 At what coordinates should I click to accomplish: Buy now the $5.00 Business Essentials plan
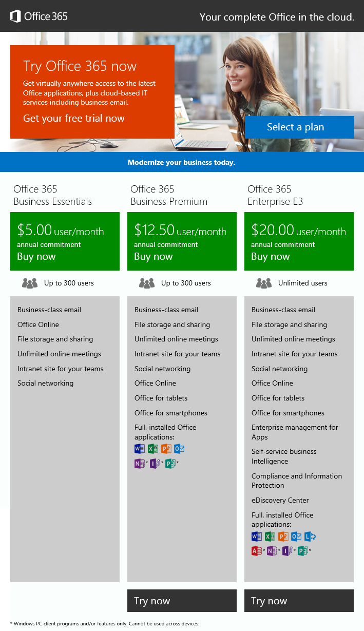click(36, 257)
